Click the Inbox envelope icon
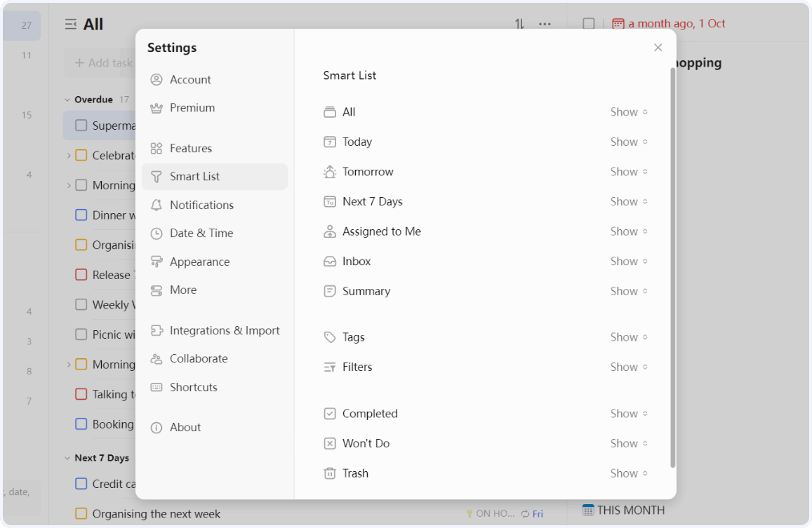This screenshot has width=812, height=528. (330, 261)
